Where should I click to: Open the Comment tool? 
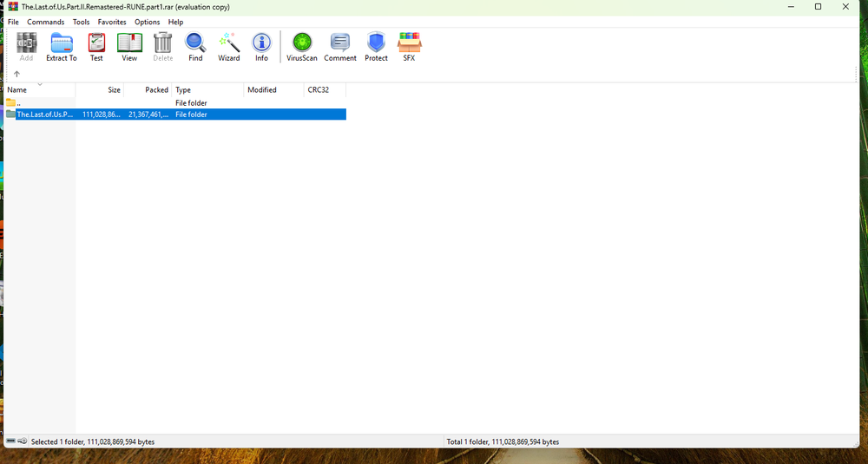(340, 47)
